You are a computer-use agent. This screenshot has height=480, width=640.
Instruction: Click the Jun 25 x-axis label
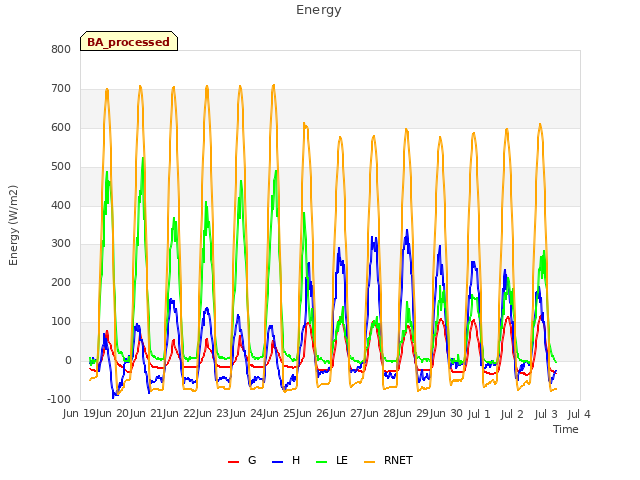(280, 414)
